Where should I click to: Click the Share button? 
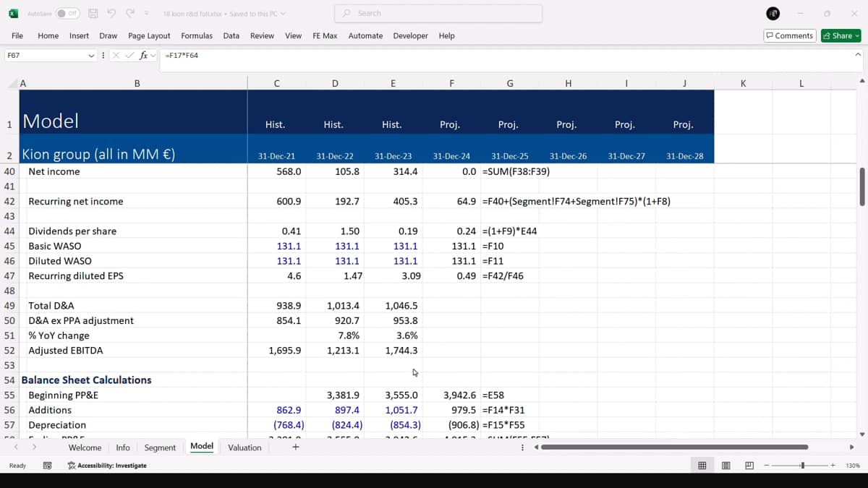point(841,35)
